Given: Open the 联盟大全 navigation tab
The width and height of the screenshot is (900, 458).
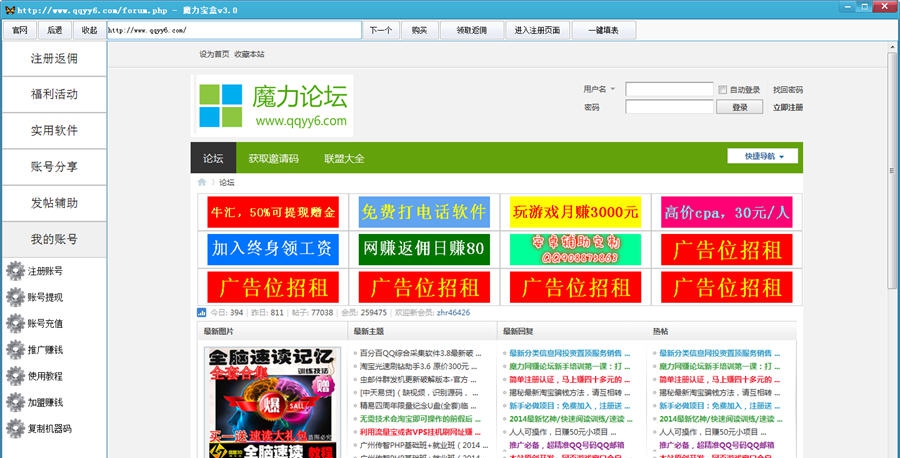Looking at the screenshot, I should pos(344,158).
